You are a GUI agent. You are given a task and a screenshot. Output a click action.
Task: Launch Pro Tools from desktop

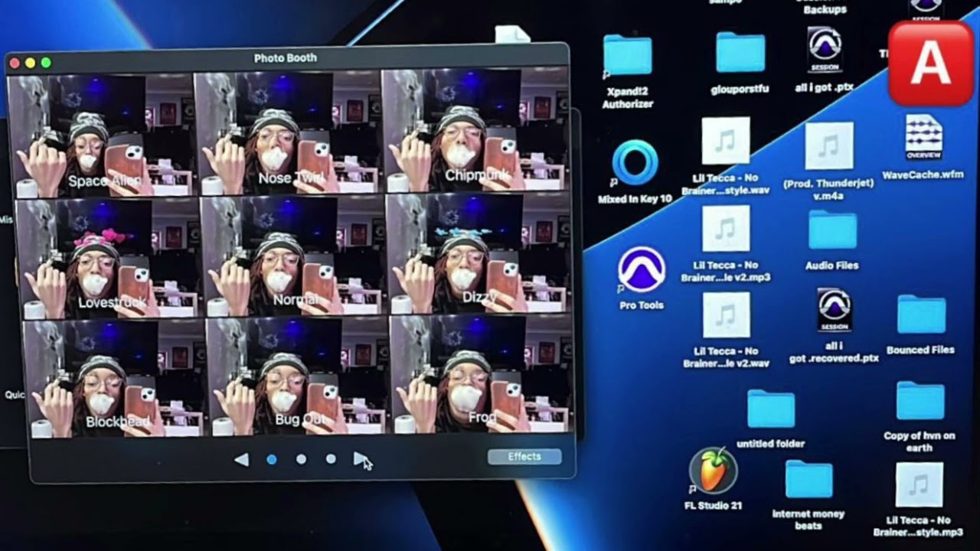[641, 270]
